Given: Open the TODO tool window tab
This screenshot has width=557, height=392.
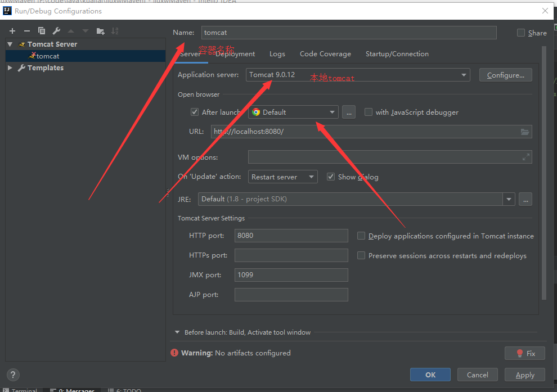Looking at the screenshot, I should click(125, 390).
